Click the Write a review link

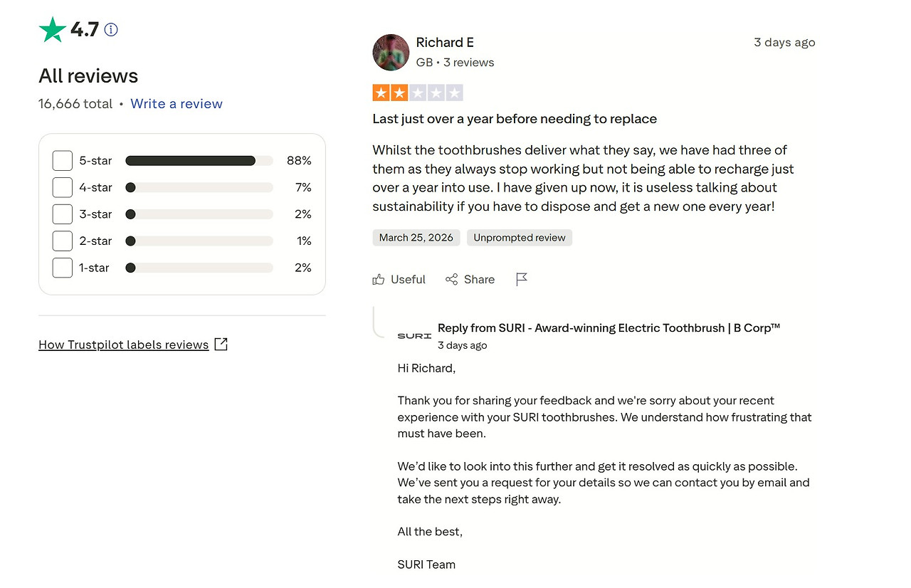point(177,104)
